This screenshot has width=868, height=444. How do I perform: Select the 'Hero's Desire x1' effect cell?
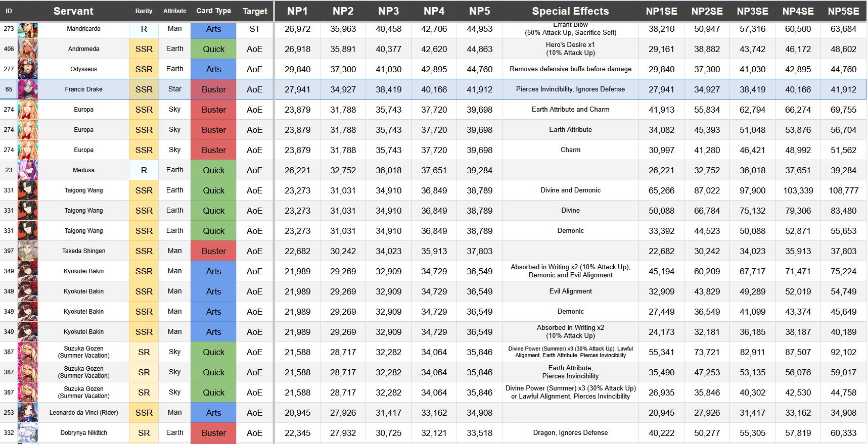pyautogui.click(x=570, y=49)
